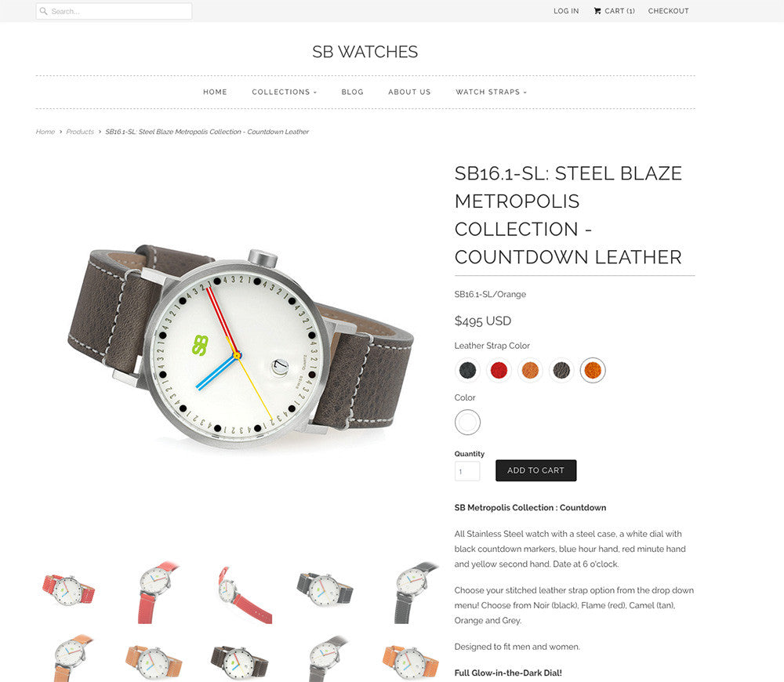Choose the selected orange strap swatch

tap(593, 371)
